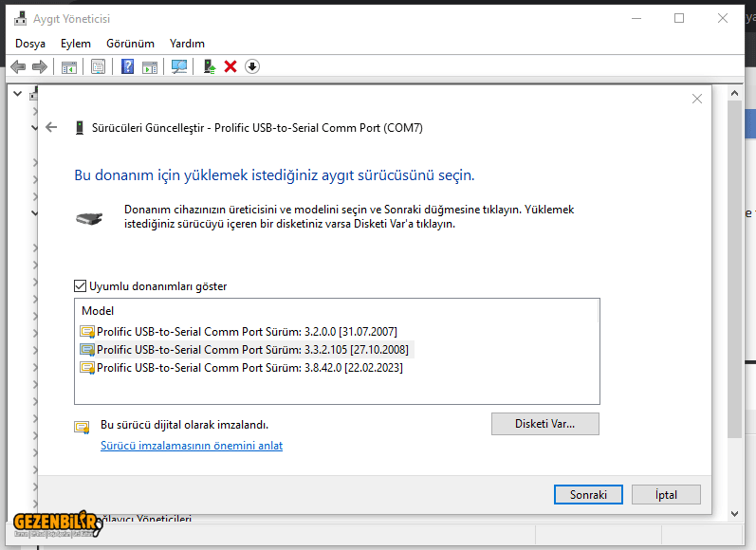Click the certificate icon of driver 3.2.0.0
The width and height of the screenshot is (756, 550).
coord(87,332)
